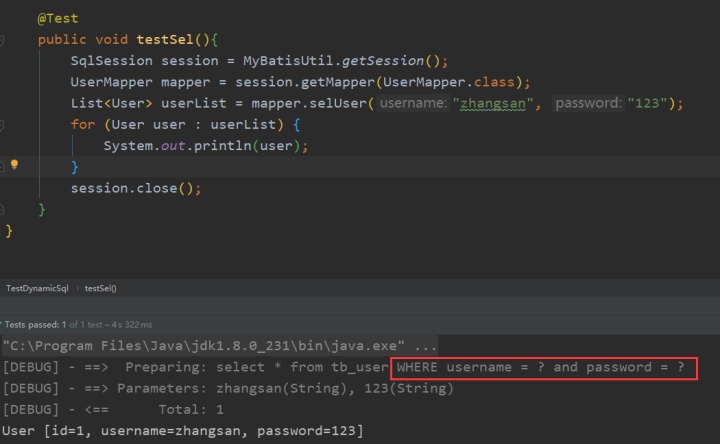Click the "zhangsan" string literal

coord(493,103)
